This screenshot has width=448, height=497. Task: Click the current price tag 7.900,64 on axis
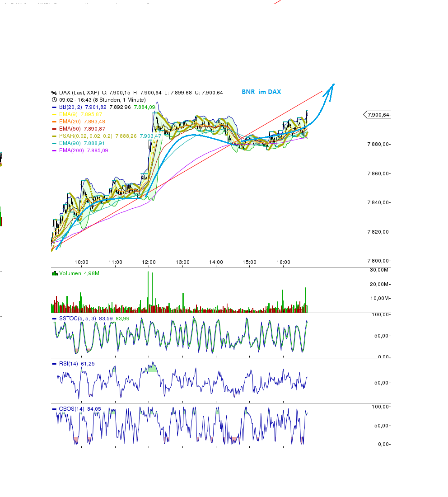(x=378, y=115)
